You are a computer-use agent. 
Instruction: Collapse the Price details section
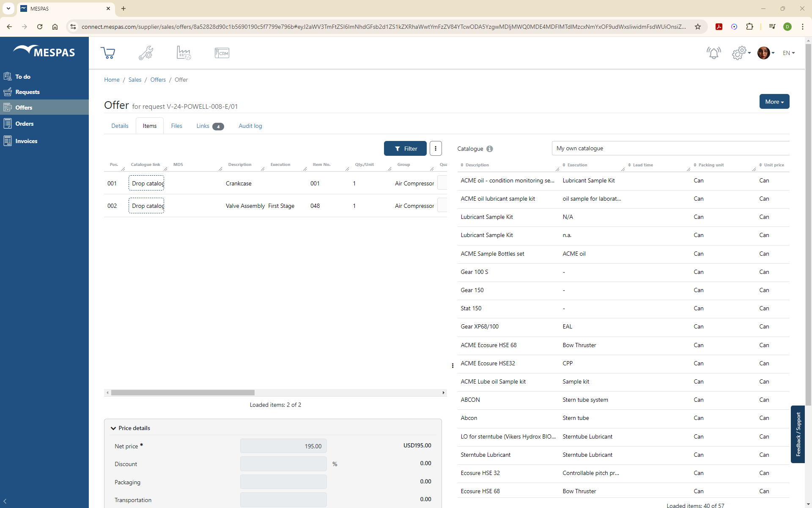pos(113,428)
